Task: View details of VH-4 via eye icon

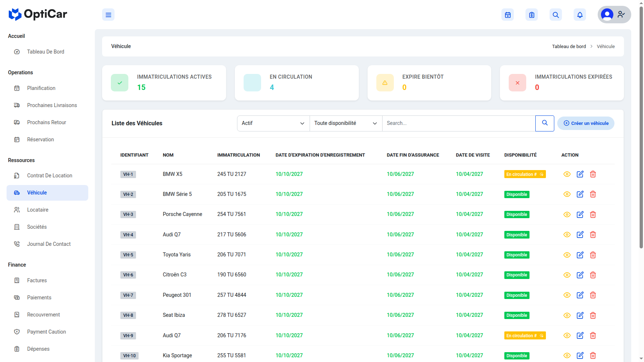Action: [x=567, y=235]
